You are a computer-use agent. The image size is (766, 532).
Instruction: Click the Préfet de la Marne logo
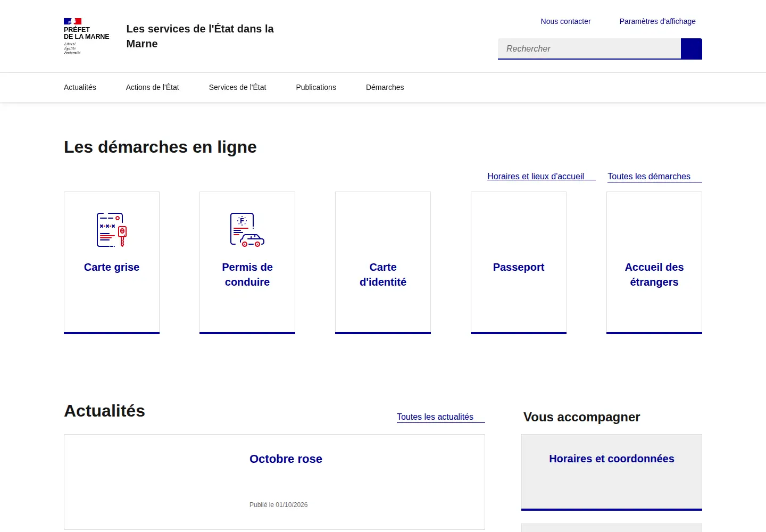click(87, 36)
